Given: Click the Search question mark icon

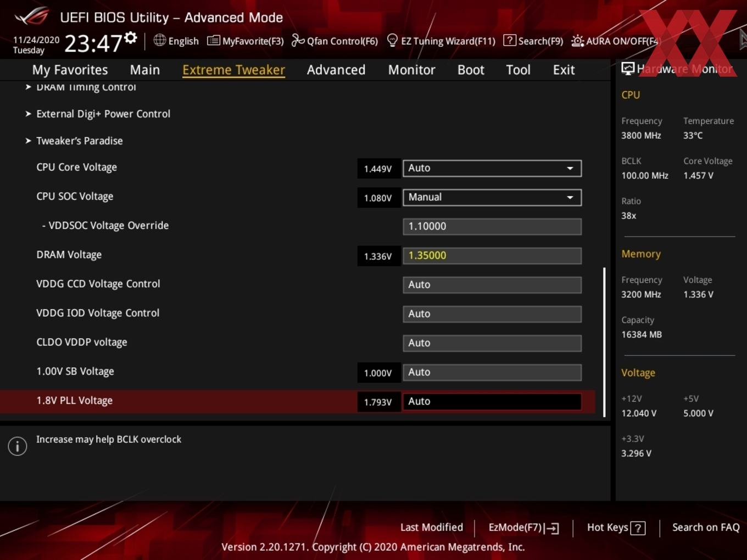Looking at the screenshot, I should pyautogui.click(x=510, y=41).
